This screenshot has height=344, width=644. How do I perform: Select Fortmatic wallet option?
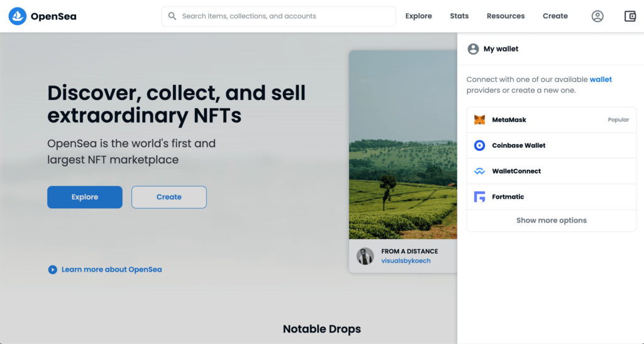pos(552,197)
